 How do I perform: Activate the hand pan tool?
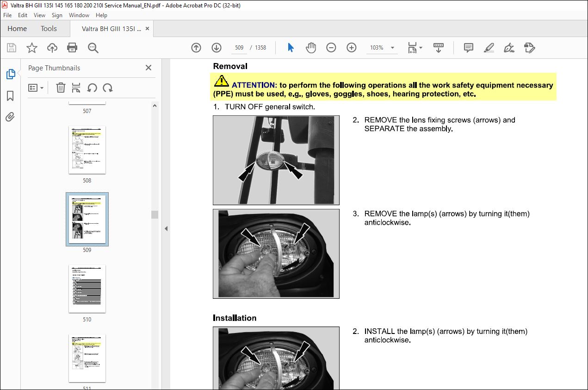(x=311, y=48)
